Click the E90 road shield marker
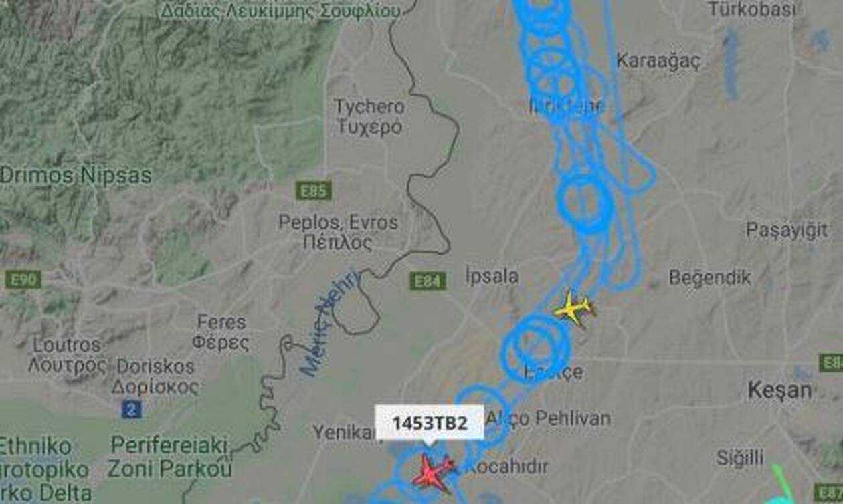 pos(23,279)
